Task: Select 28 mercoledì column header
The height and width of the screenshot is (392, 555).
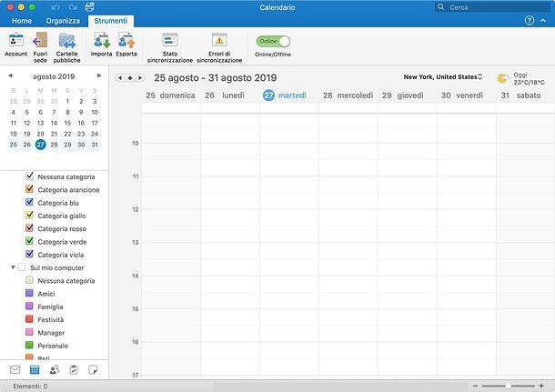Action: click(x=348, y=95)
